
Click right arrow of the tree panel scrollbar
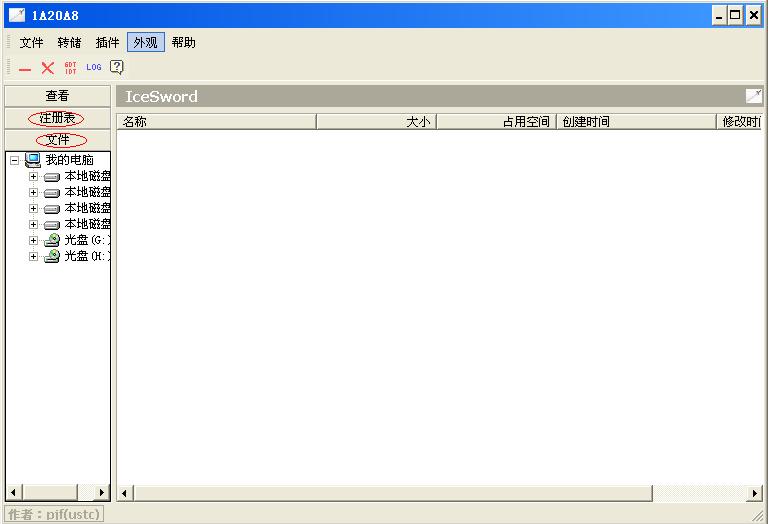pos(102,492)
